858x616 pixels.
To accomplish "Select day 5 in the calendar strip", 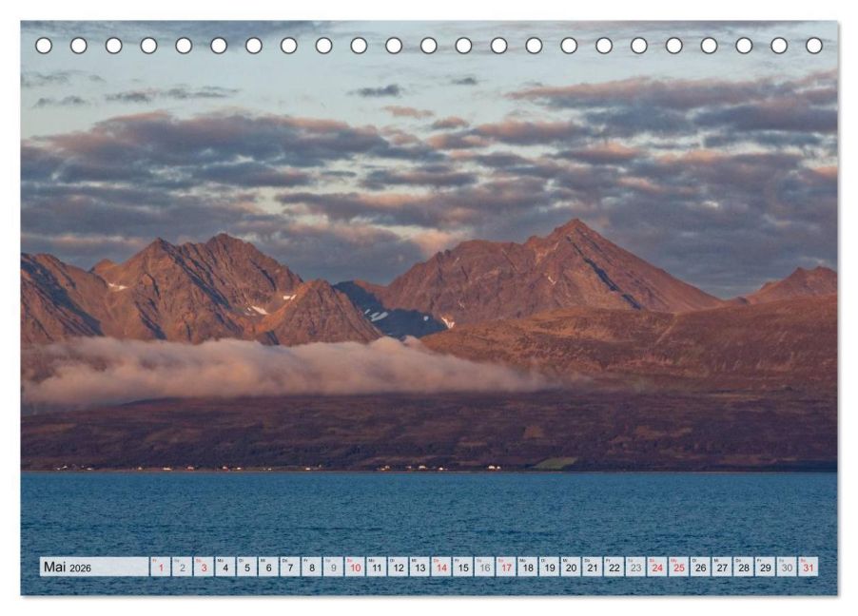I will (246, 567).
